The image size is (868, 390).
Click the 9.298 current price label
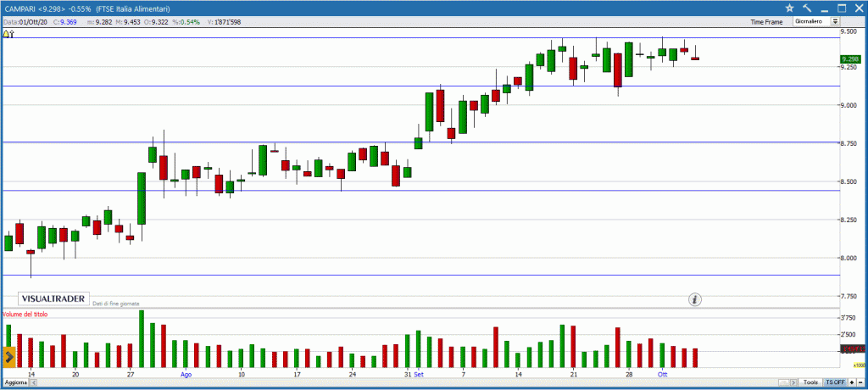(x=849, y=58)
